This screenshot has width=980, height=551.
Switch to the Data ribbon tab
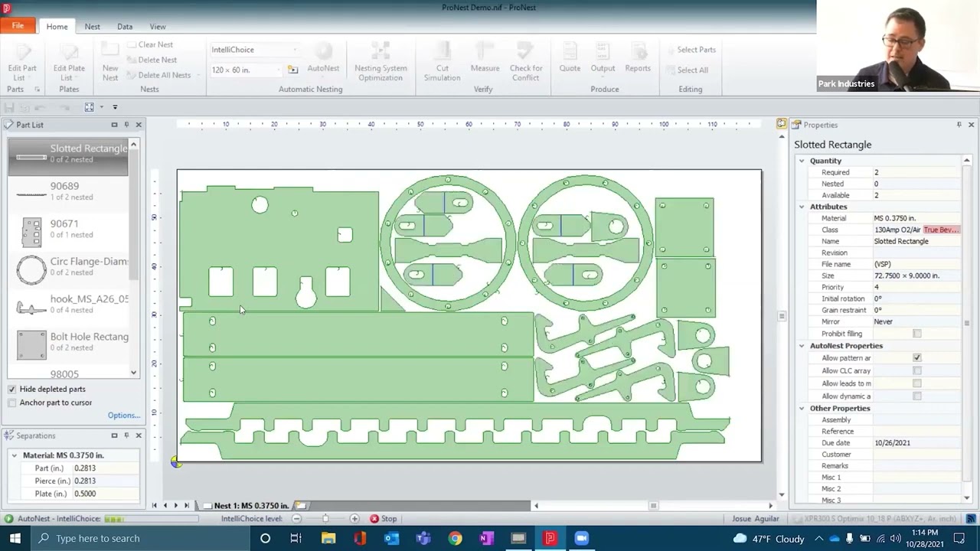125,26
